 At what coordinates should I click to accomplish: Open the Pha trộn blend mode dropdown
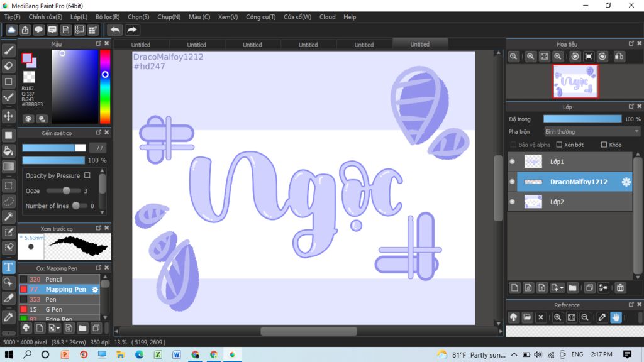592,132
